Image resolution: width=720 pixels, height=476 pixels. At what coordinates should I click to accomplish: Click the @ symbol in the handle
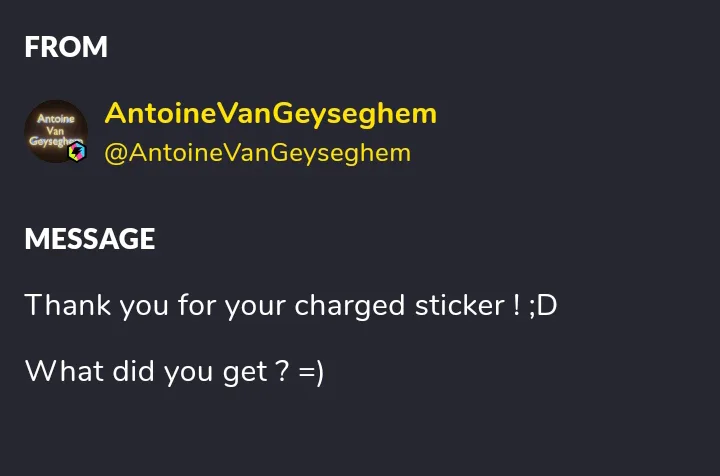click(x=116, y=154)
